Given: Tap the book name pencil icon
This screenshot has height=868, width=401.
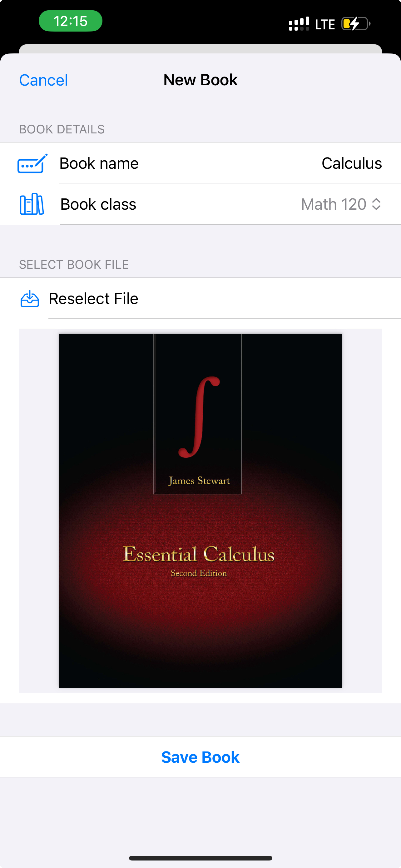Looking at the screenshot, I should pos(32,163).
